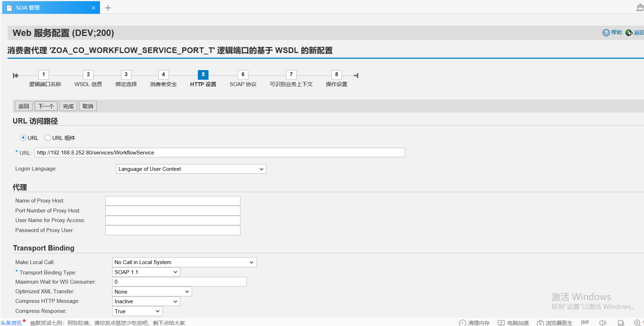Click the mask icon in the bottom toolbar

pos(585,322)
